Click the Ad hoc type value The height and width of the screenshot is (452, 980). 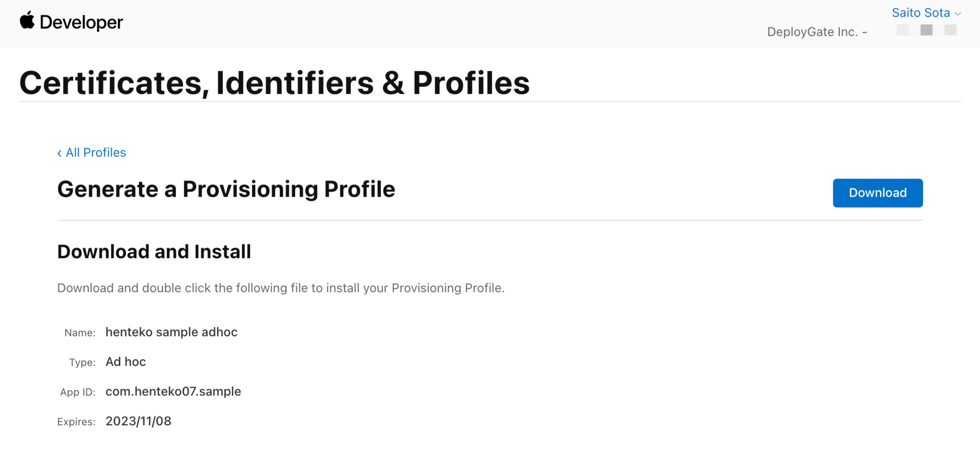pos(125,362)
